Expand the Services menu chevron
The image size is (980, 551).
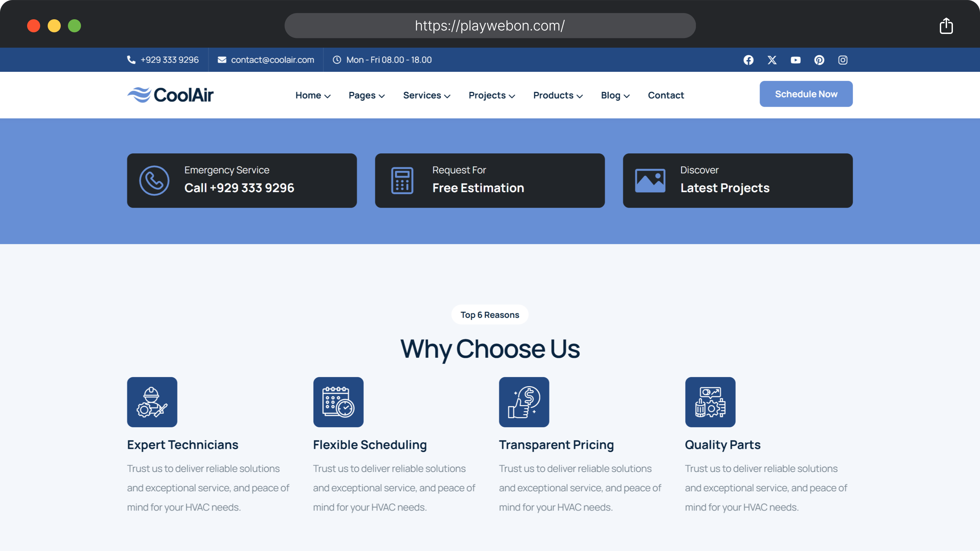[447, 96]
